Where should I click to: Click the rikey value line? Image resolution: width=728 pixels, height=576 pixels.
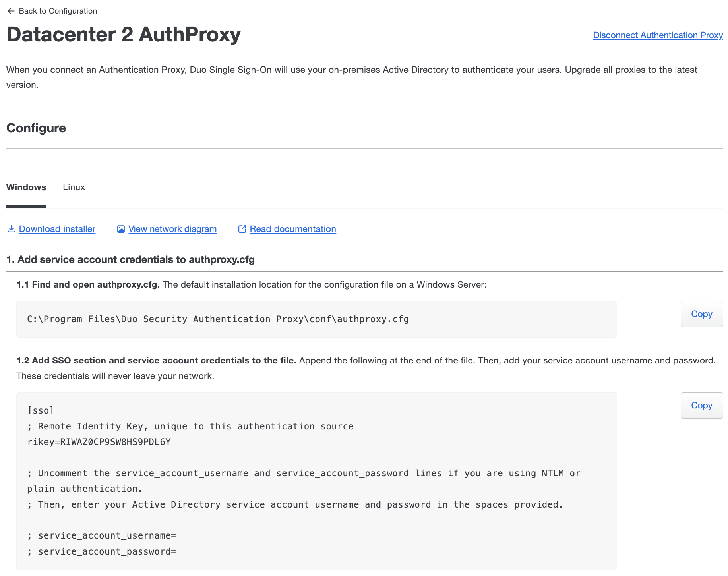click(99, 442)
